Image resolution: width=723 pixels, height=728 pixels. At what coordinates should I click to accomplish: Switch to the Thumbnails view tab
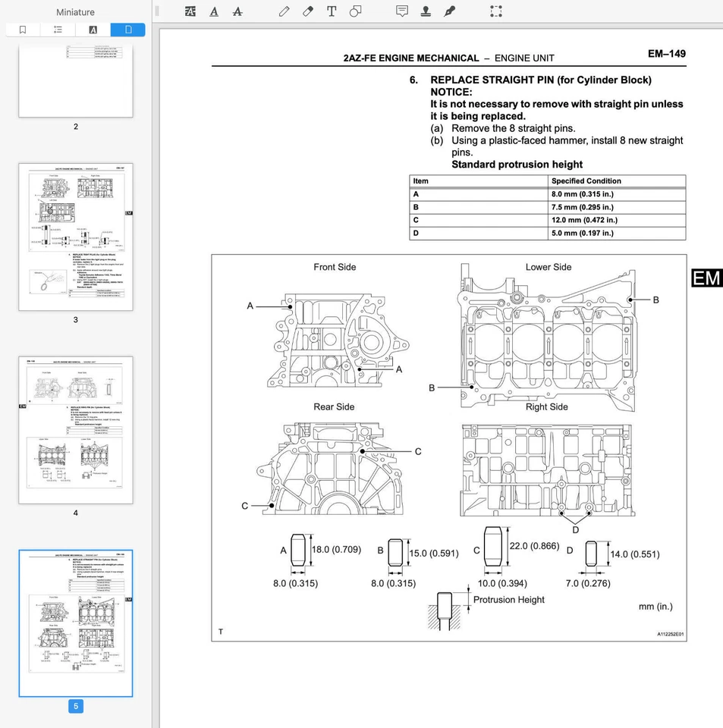pos(127,29)
